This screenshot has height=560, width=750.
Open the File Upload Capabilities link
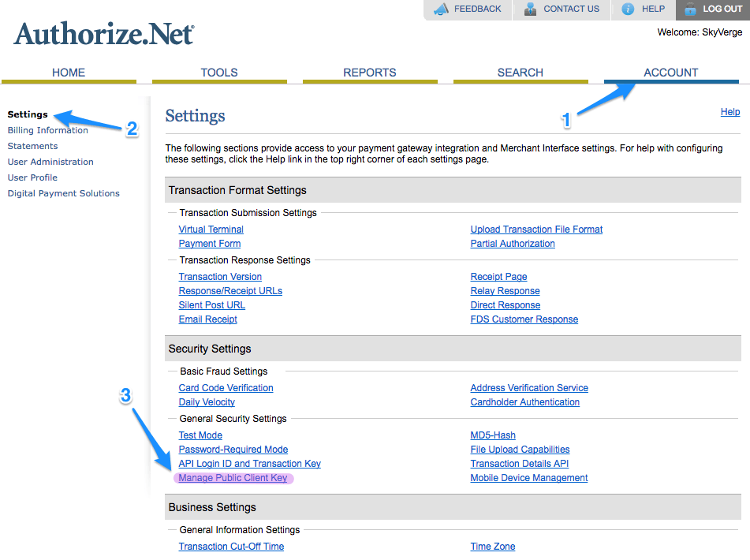pyautogui.click(x=520, y=450)
